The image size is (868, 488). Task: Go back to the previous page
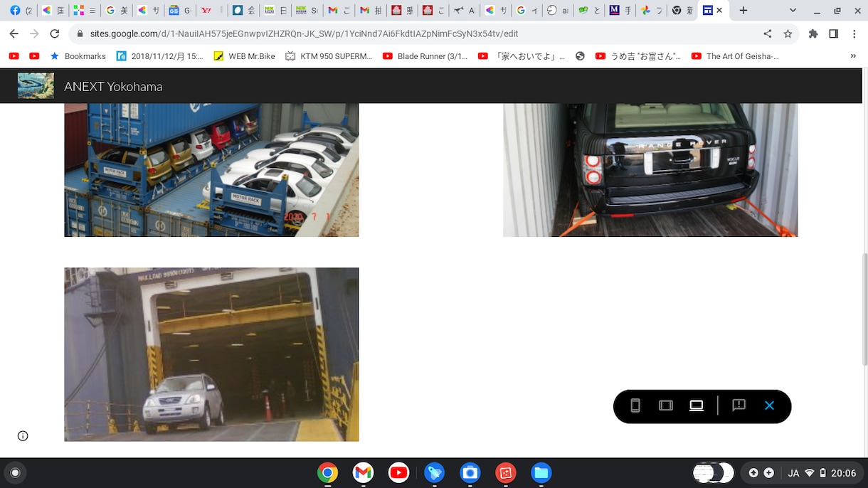[x=14, y=33]
